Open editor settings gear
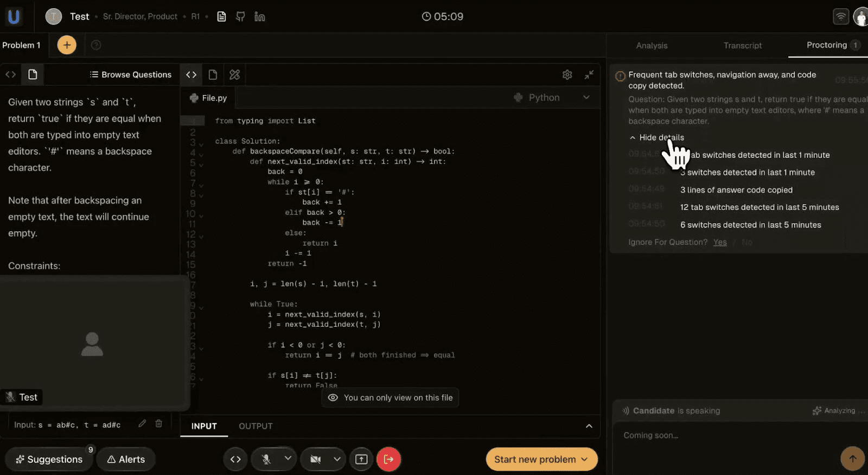This screenshot has height=475, width=868. point(567,75)
